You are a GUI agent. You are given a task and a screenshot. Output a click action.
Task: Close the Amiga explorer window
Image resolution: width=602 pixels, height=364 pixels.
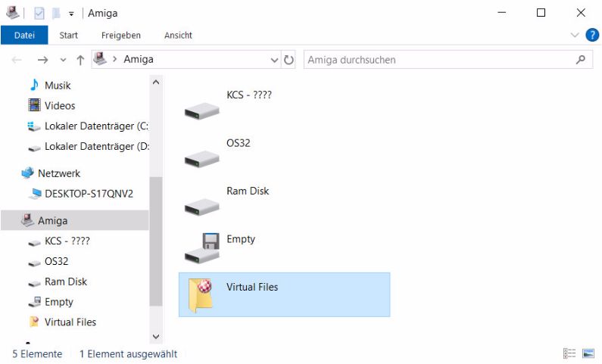[581, 13]
